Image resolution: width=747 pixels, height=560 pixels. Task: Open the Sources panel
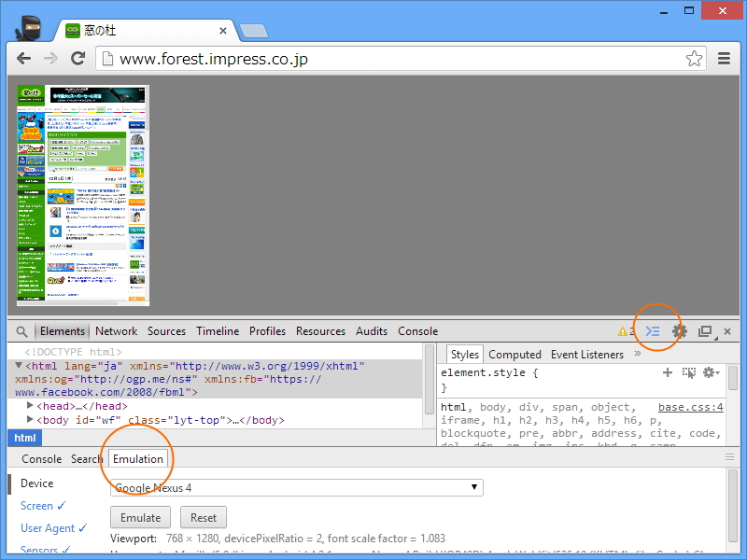tap(166, 331)
